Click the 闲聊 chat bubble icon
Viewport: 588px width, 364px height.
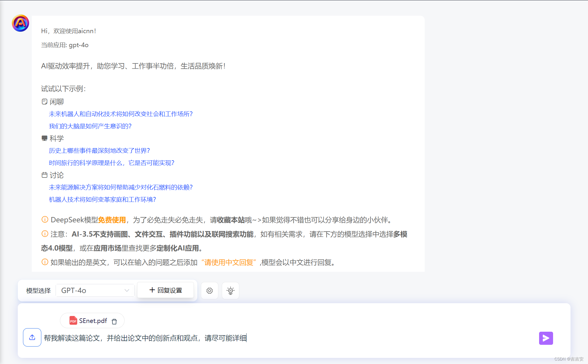tap(44, 102)
